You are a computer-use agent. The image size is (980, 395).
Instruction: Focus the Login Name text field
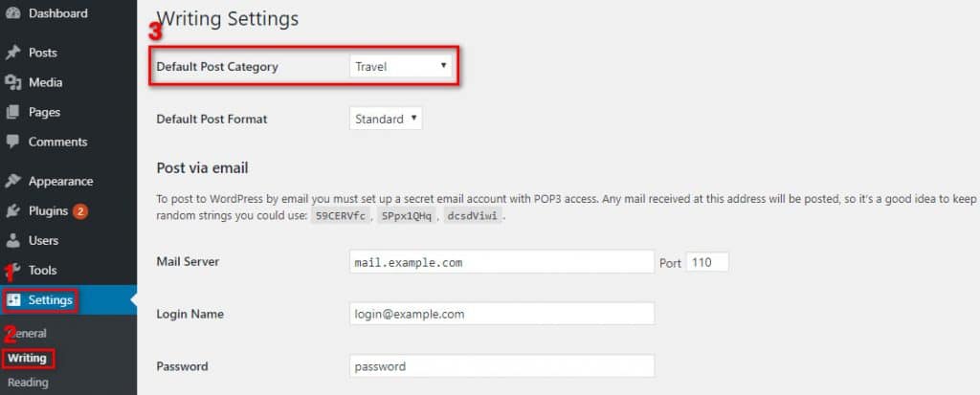(x=501, y=314)
